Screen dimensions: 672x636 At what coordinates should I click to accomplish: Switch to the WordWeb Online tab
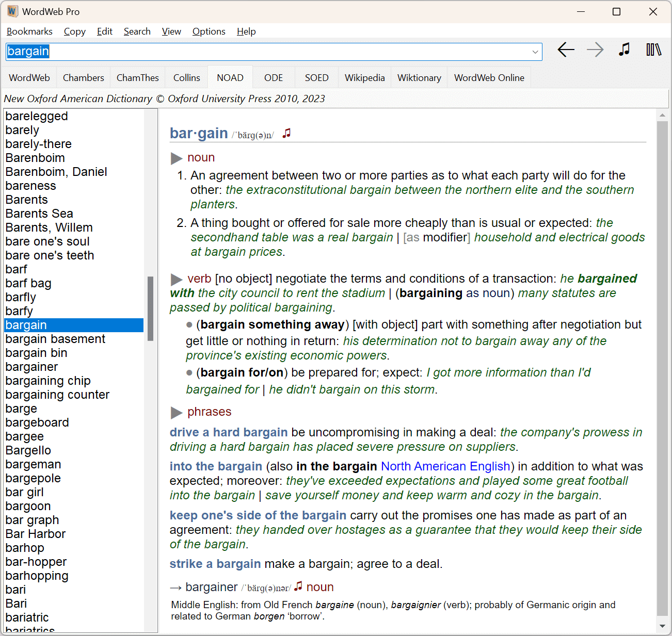pos(489,77)
